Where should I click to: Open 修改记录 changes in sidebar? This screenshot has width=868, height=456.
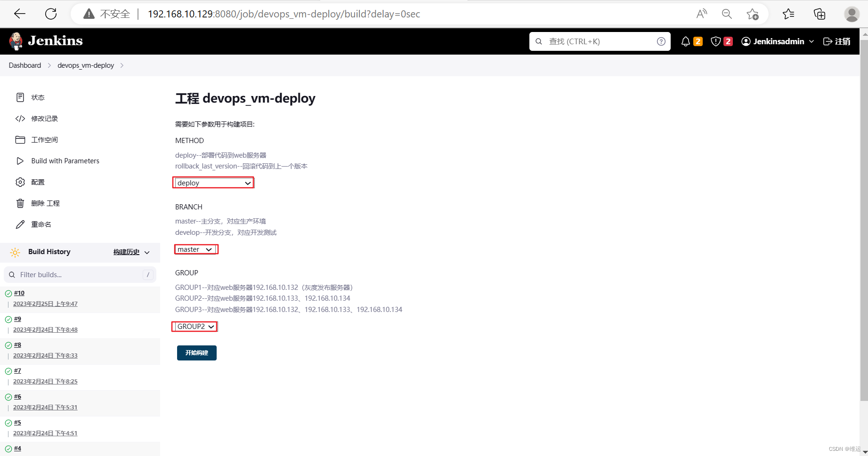pyautogui.click(x=37, y=119)
